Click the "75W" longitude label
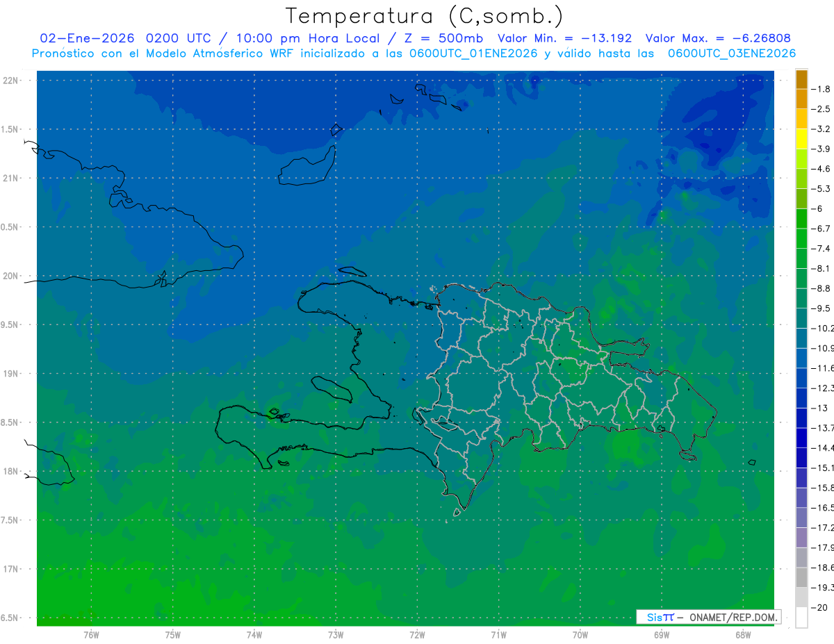The image size is (834, 644). pyautogui.click(x=172, y=635)
